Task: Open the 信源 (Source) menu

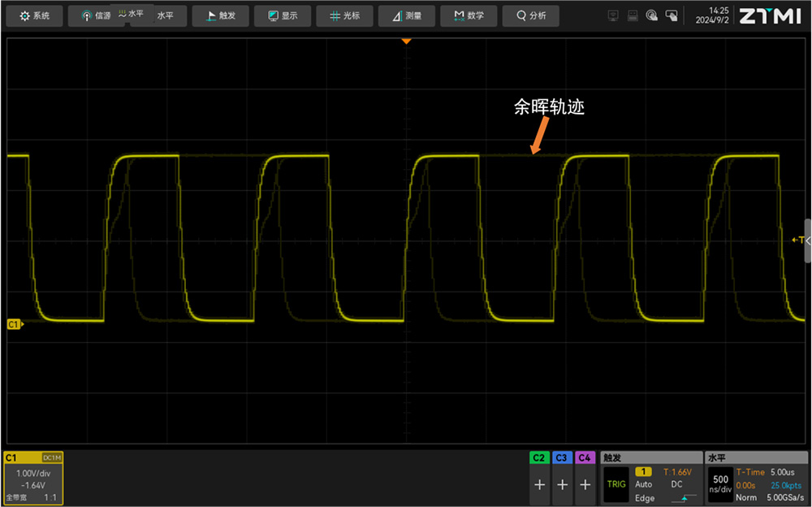Action: point(97,15)
